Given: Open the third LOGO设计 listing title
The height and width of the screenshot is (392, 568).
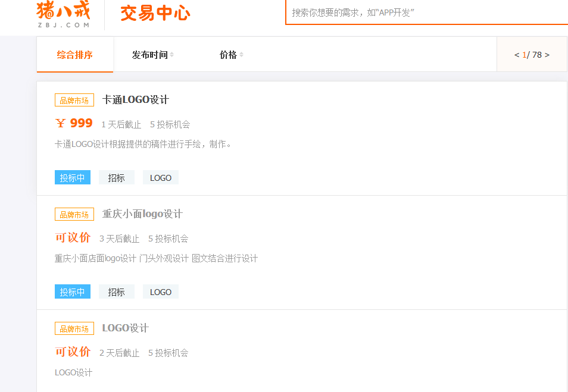Looking at the screenshot, I should 126,328.
